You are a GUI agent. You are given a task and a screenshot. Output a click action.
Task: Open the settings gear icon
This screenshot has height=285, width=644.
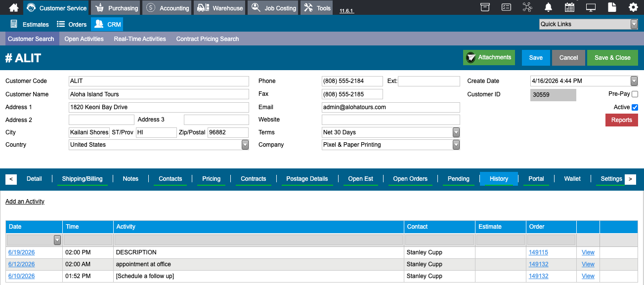tap(633, 7)
